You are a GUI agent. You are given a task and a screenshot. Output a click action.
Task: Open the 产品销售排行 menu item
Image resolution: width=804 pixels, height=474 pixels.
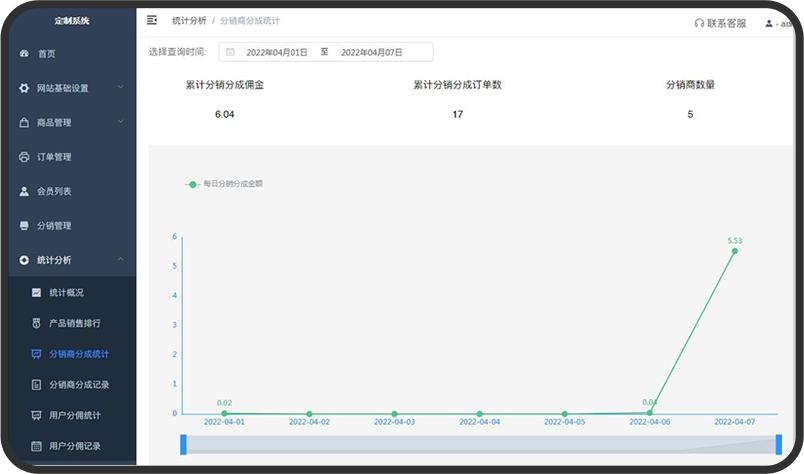click(74, 323)
